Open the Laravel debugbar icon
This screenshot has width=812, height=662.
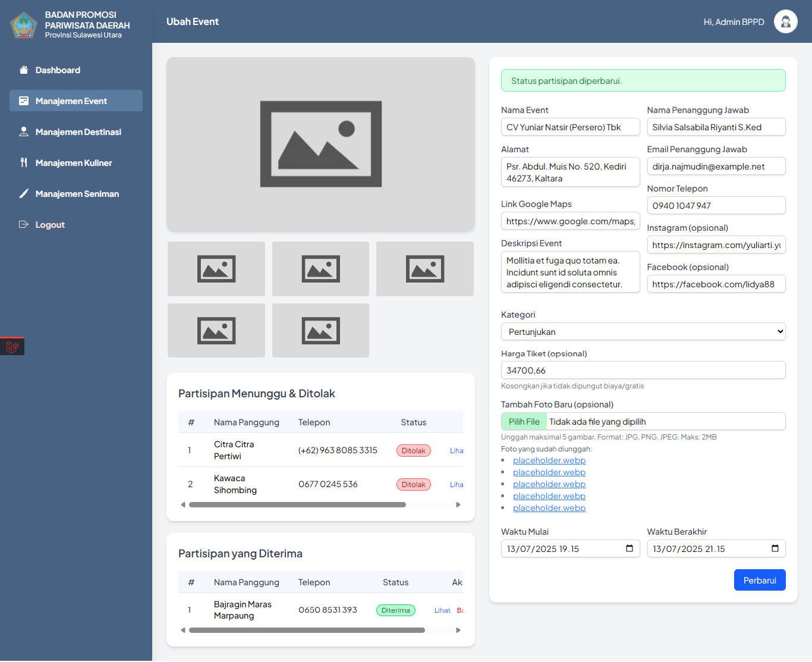point(12,346)
